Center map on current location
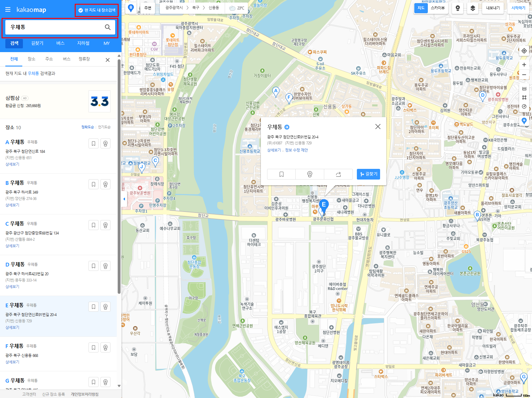This screenshot has width=532, height=398. [524, 51]
